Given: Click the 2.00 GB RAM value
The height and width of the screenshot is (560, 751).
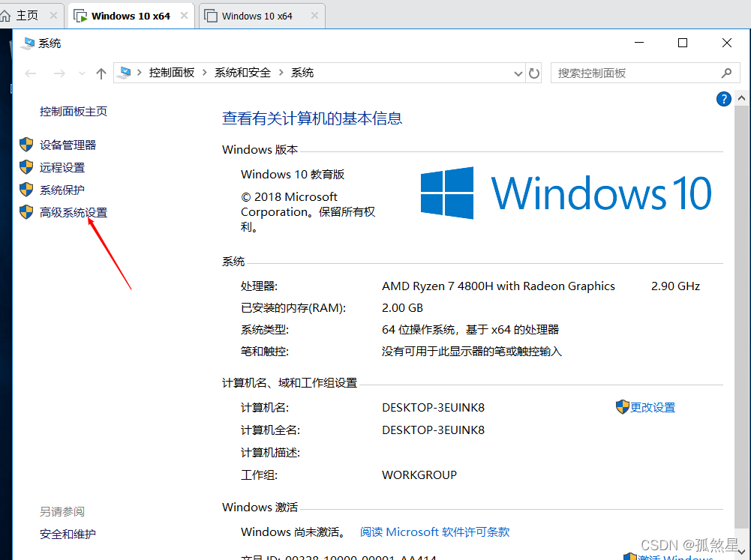Looking at the screenshot, I should [x=402, y=308].
